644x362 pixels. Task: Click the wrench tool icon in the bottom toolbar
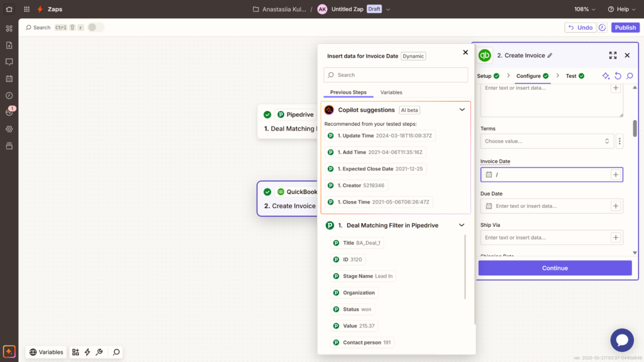tap(99, 352)
